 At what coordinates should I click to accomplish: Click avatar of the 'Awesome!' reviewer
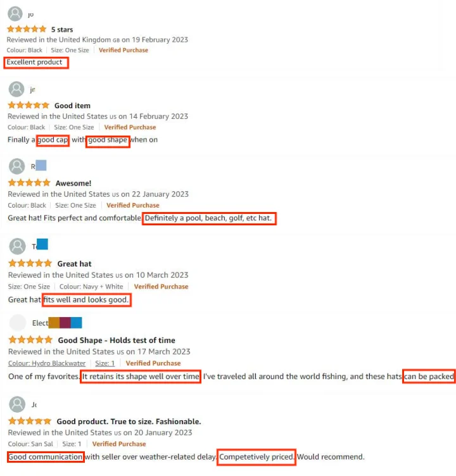16,166
